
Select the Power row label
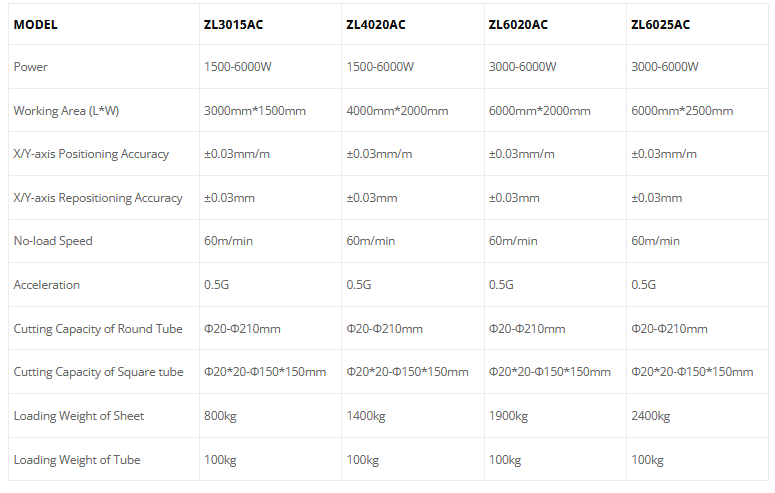tap(31, 67)
